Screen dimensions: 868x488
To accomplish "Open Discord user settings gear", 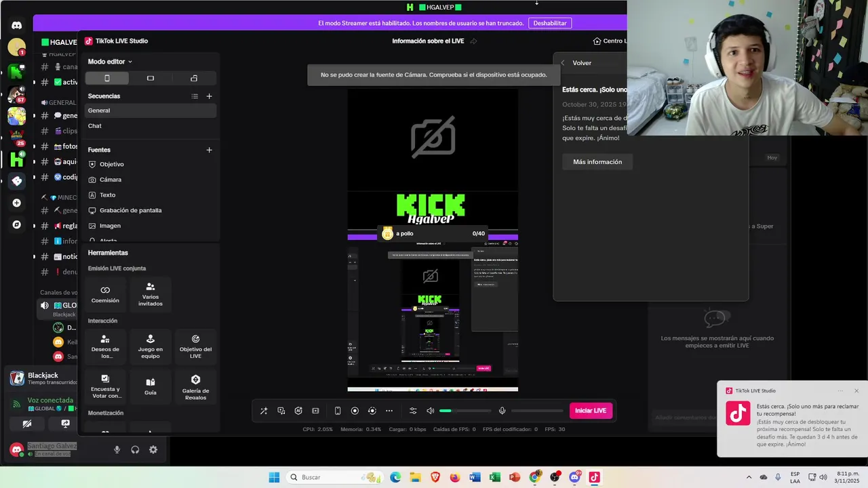I will click(x=153, y=449).
